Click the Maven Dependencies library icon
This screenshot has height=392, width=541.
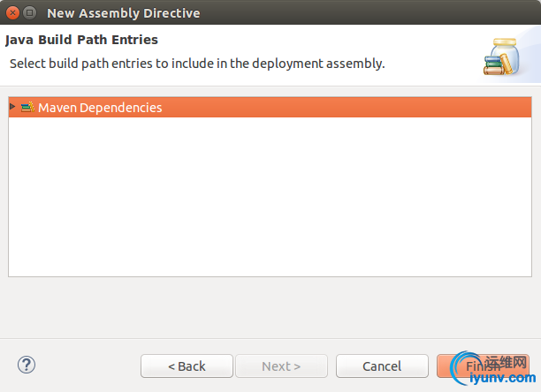(x=27, y=107)
